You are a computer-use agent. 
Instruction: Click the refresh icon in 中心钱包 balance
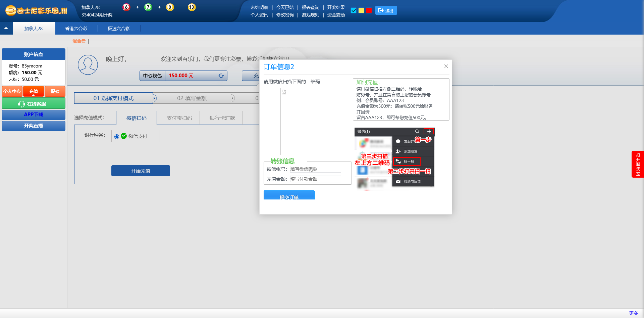tap(221, 76)
